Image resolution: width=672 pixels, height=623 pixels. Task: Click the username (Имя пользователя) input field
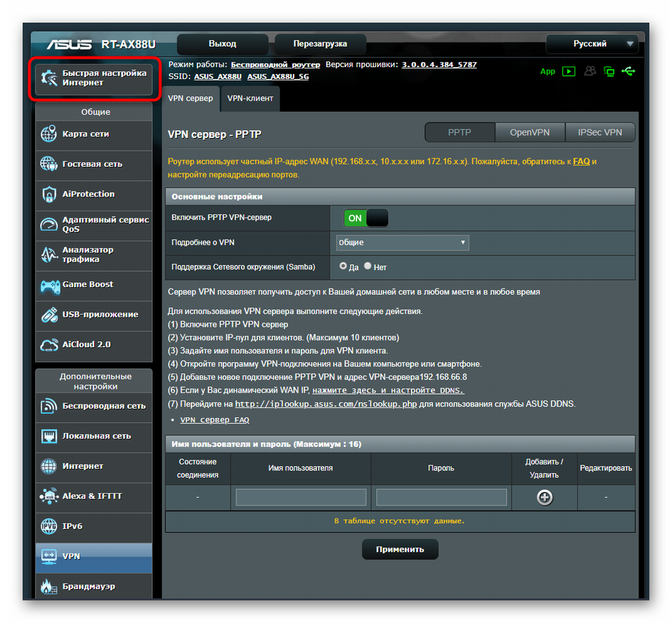(x=301, y=497)
